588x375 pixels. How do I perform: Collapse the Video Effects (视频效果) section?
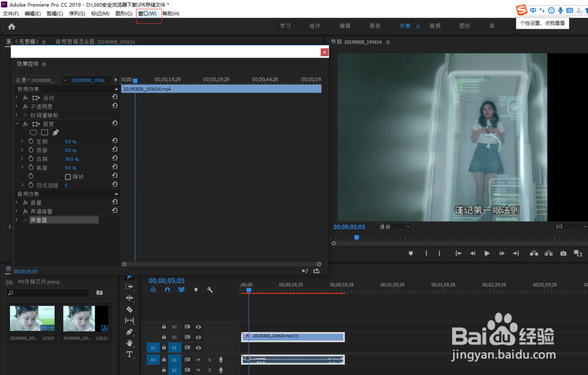click(x=116, y=89)
